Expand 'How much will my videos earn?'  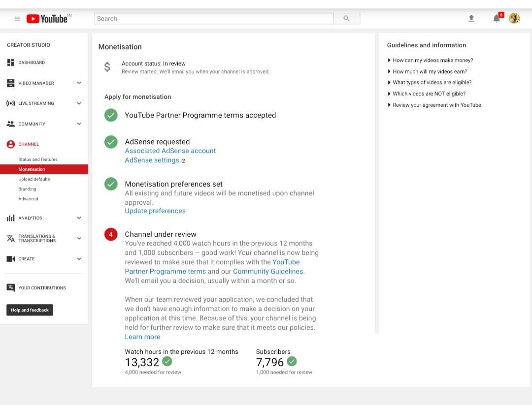click(x=427, y=71)
